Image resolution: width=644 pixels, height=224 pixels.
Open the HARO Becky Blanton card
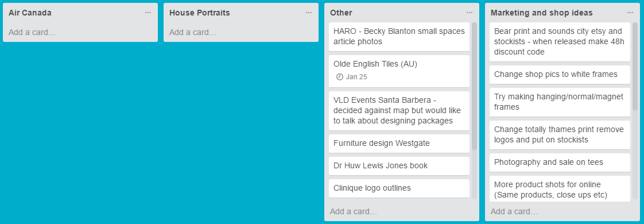pyautogui.click(x=399, y=37)
